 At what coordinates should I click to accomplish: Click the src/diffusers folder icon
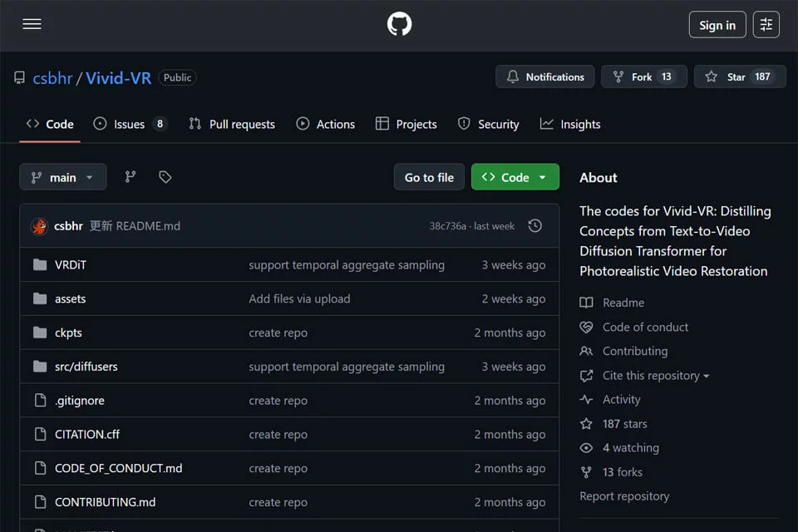click(40, 367)
